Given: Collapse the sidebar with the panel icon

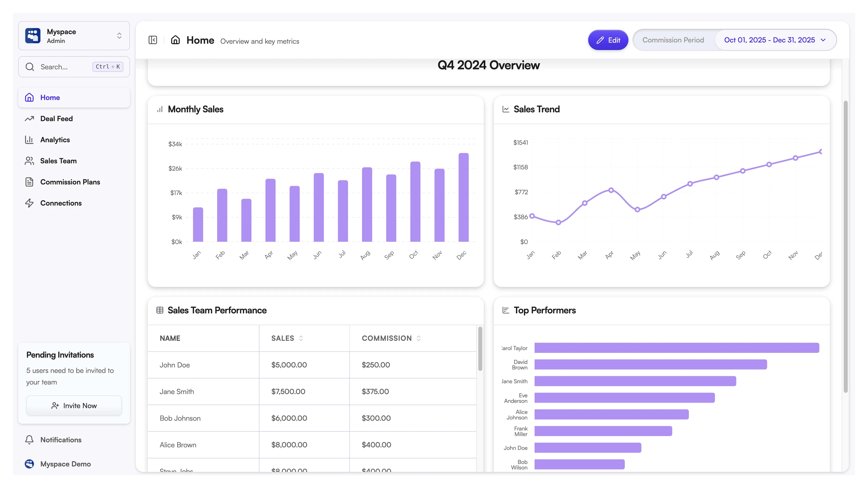Looking at the screenshot, I should (153, 40).
